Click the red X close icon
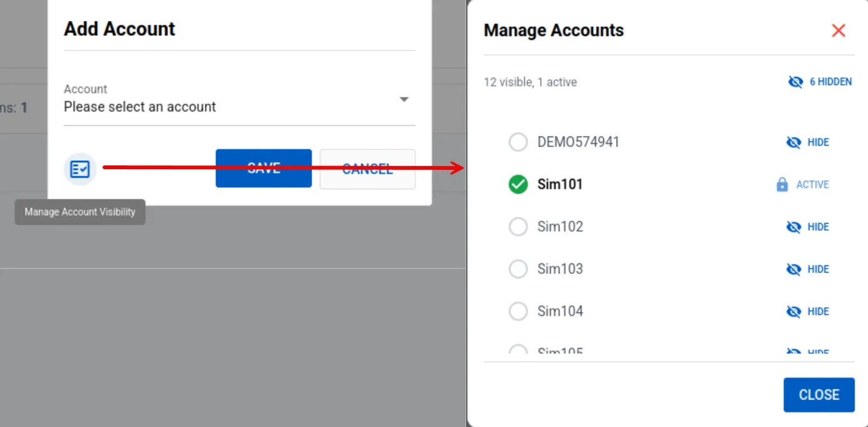The width and height of the screenshot is (868, 427). point(838,30)
